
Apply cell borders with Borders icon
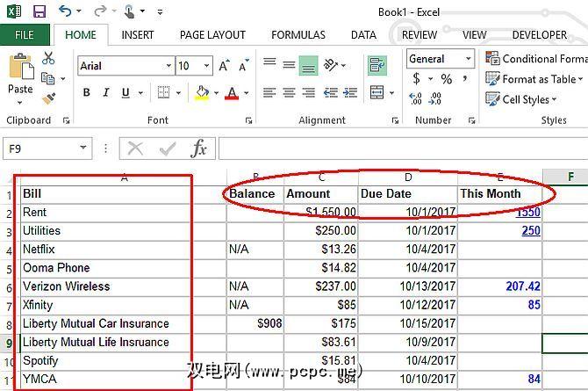[x=164, y=92]
